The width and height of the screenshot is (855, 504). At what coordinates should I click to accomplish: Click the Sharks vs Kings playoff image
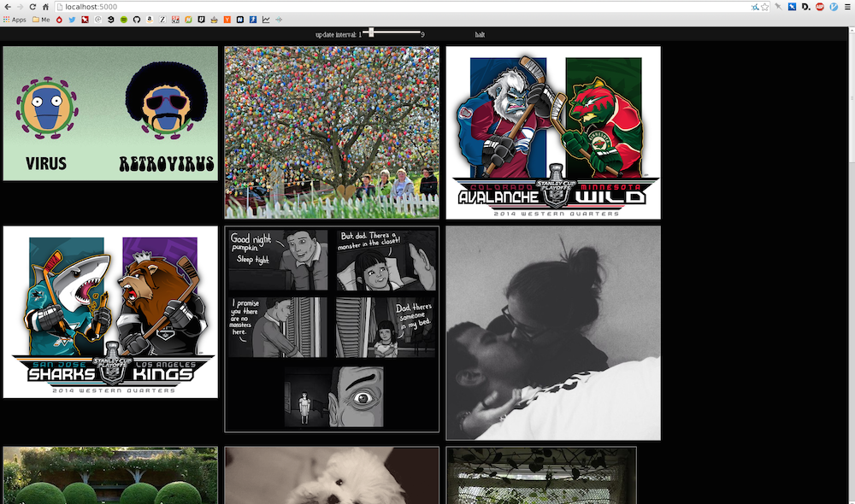(x=110, y=312)
